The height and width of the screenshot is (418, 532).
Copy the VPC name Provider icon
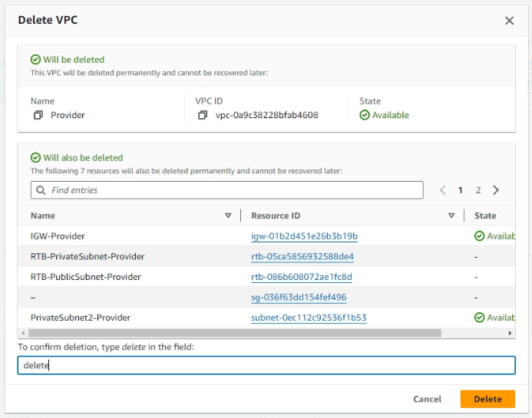[x=38, y=115]
